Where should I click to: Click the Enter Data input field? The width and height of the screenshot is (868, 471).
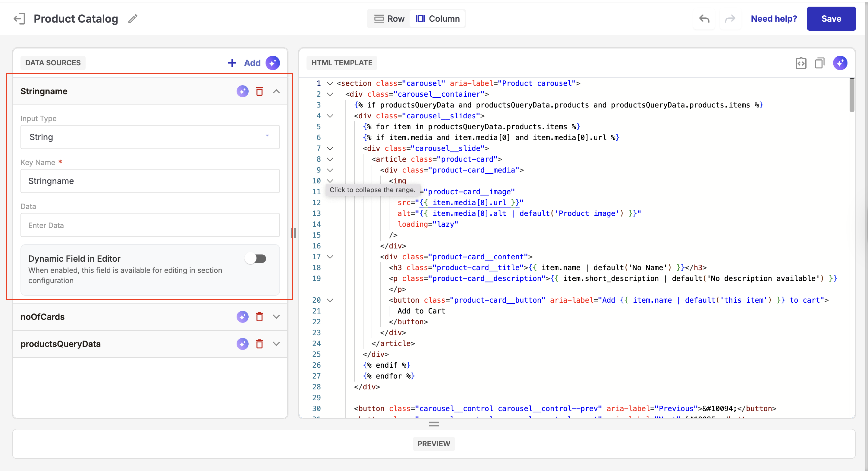coord(150,225)
